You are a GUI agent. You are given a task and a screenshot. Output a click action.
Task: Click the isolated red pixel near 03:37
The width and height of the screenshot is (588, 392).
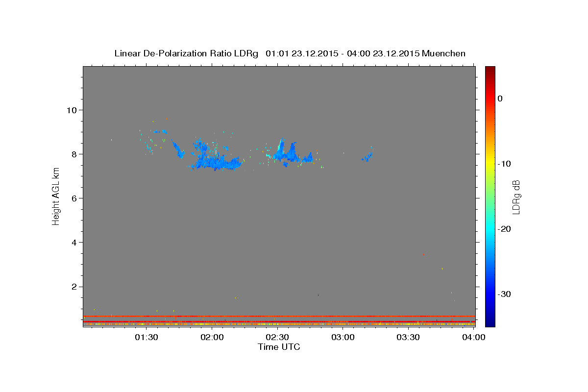(423, 254)
